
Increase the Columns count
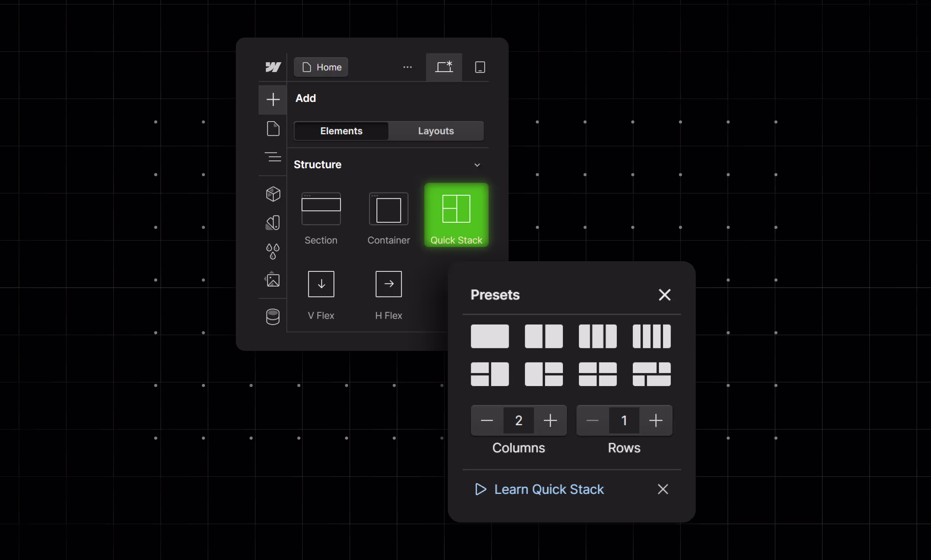pos(550,420)
